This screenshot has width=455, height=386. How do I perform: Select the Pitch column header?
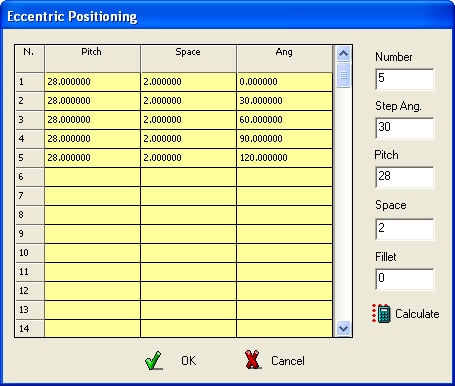click(x=92, y=59)
